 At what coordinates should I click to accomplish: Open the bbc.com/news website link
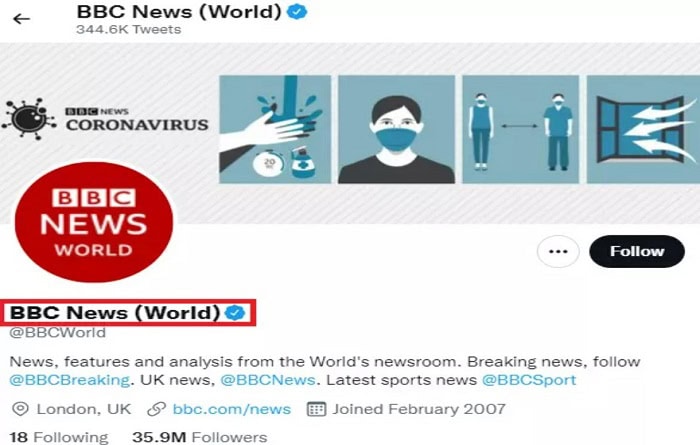[x=232, y=409]
